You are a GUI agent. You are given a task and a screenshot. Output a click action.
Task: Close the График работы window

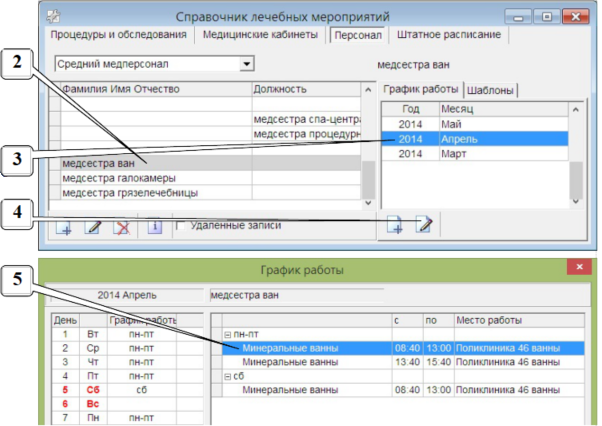[581, 269]
